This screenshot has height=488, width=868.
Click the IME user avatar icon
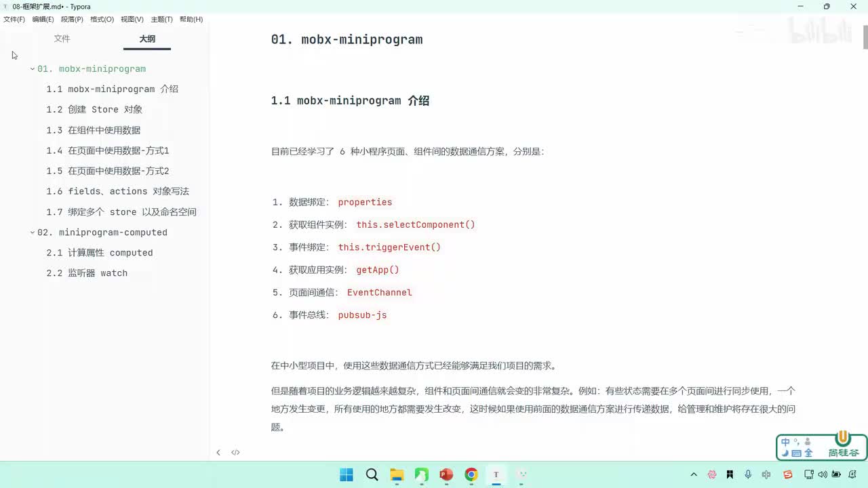[808, 442]
